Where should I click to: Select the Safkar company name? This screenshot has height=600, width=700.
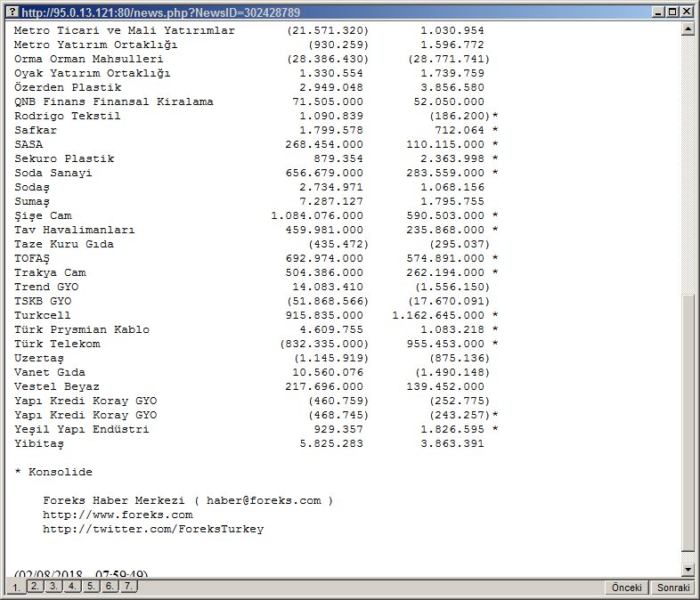point(36,130)
